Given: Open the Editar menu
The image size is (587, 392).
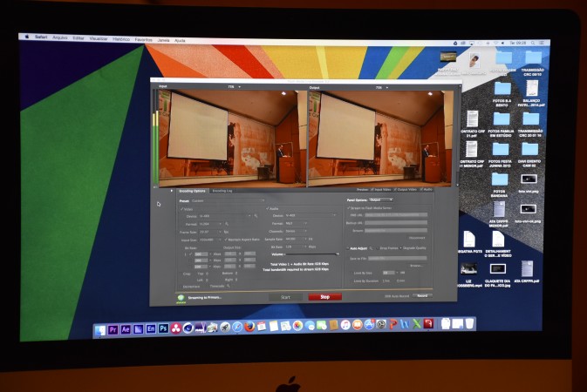Looking at the screenshot, I should coord(78,38).
